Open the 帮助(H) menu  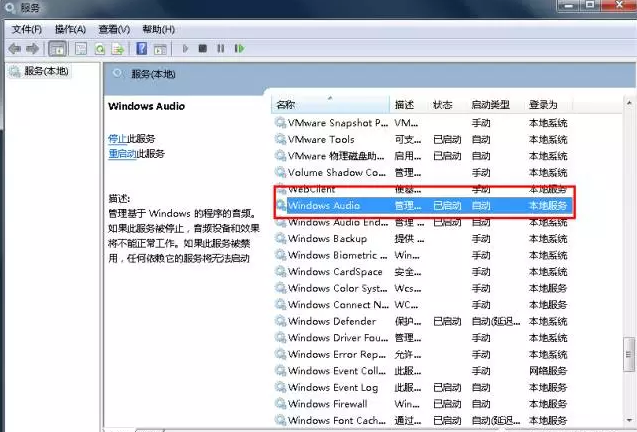click(158, 29)
